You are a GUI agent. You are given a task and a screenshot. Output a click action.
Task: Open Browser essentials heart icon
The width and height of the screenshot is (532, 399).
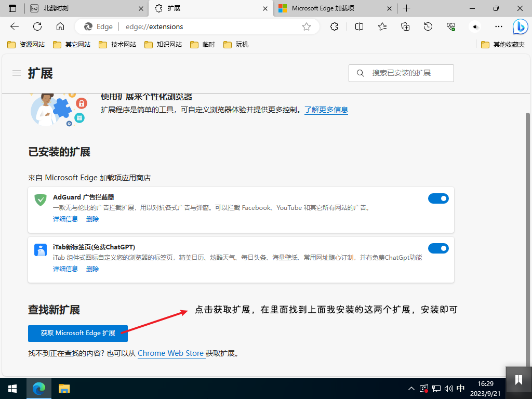tap(451, 26)
